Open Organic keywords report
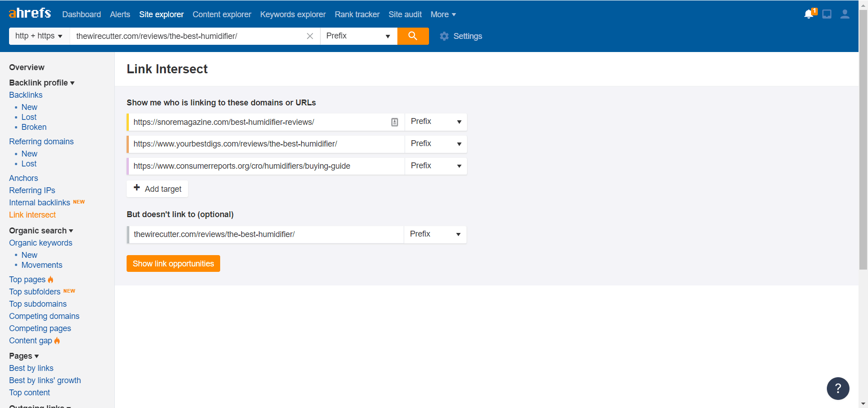868x408 pixels. 41,243
